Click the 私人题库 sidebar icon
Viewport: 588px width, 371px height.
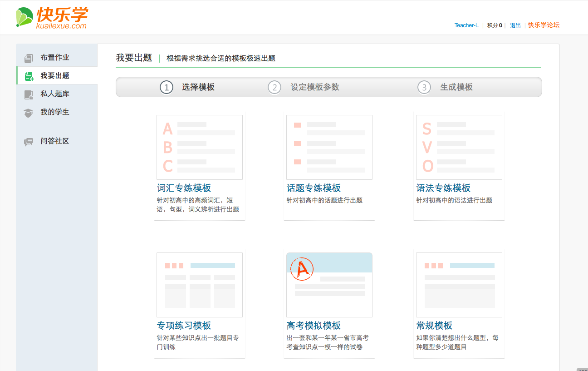click(29, 94)
